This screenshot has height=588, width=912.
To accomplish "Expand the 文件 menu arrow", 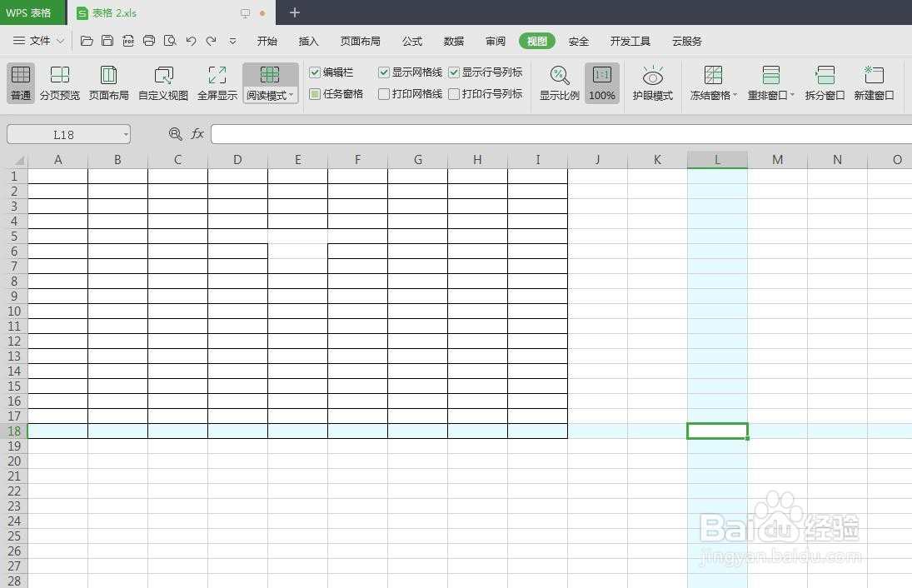I will coord(61,41).
